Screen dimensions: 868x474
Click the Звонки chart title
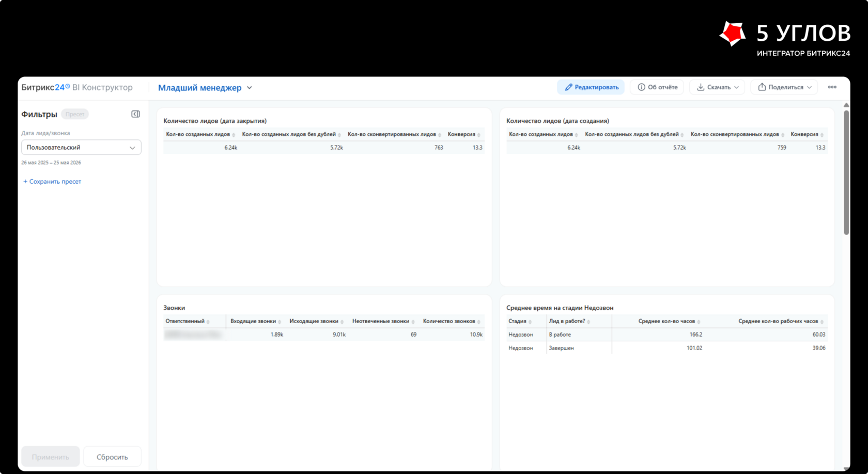pos(174,308)
